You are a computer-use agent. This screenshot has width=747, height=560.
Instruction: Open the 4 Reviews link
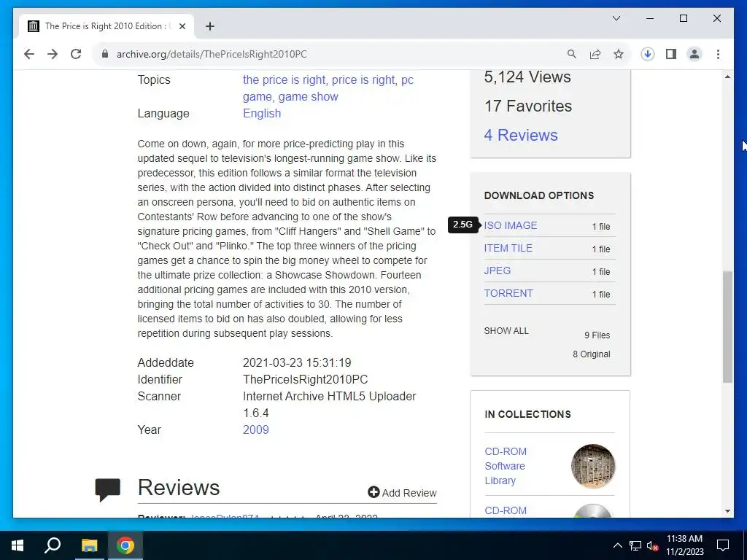coord(521,135)
